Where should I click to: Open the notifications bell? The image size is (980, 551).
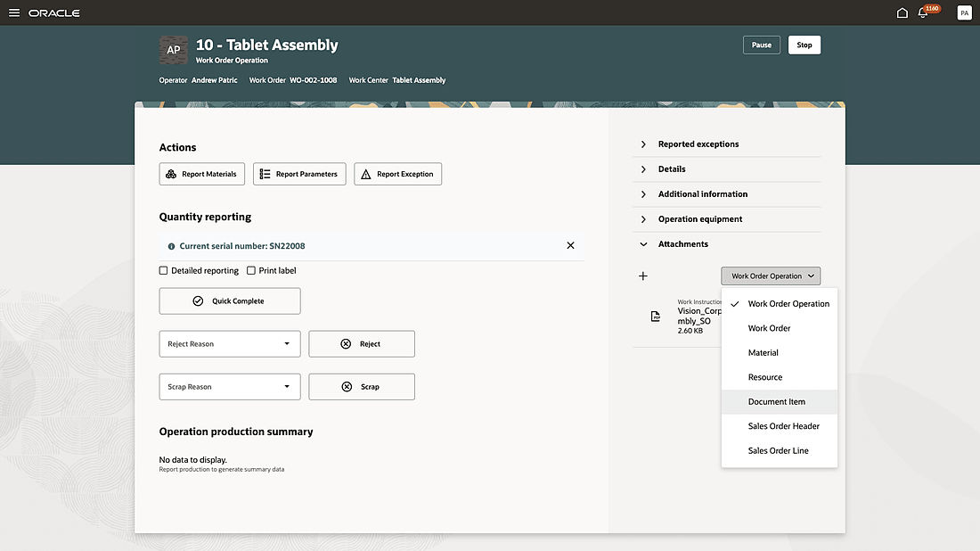(x=922, y=12)
